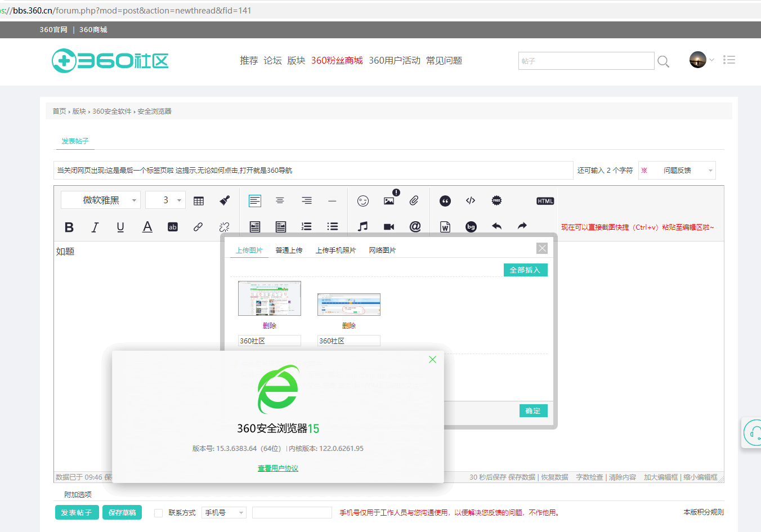Click the 全部插入 button
761x532 pixels.
pyautogui.click(x=525, y=270)
